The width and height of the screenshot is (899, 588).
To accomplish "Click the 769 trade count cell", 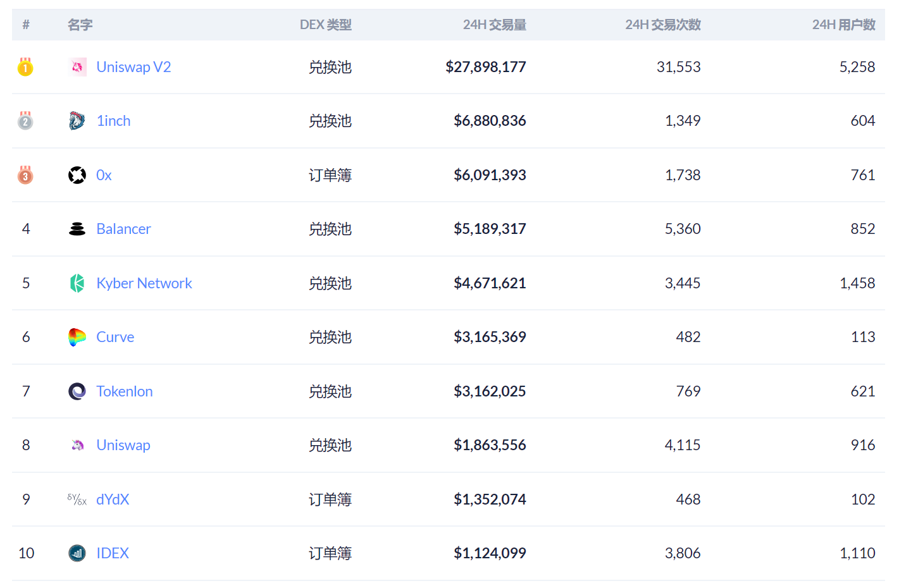I will [x=688, y=391].
